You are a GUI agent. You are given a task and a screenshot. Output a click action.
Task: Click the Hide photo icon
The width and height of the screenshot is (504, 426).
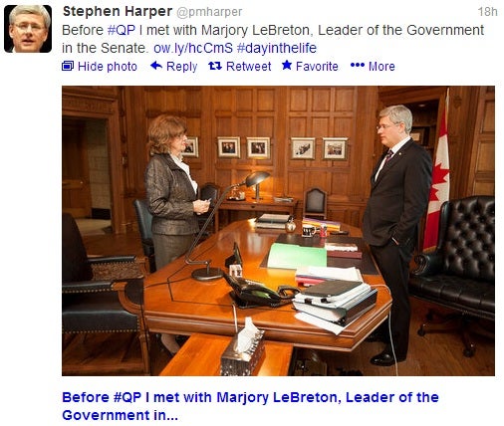click(68, 66)
